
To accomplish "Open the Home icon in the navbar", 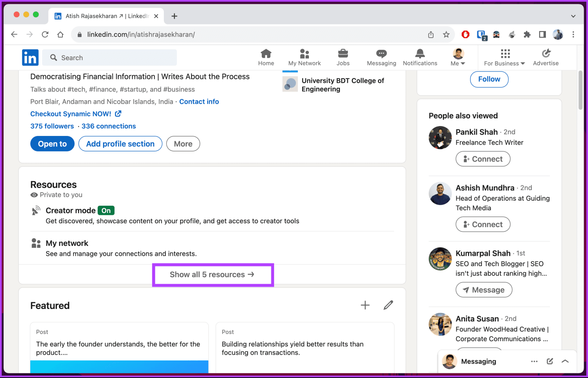I will pos(266,54).
